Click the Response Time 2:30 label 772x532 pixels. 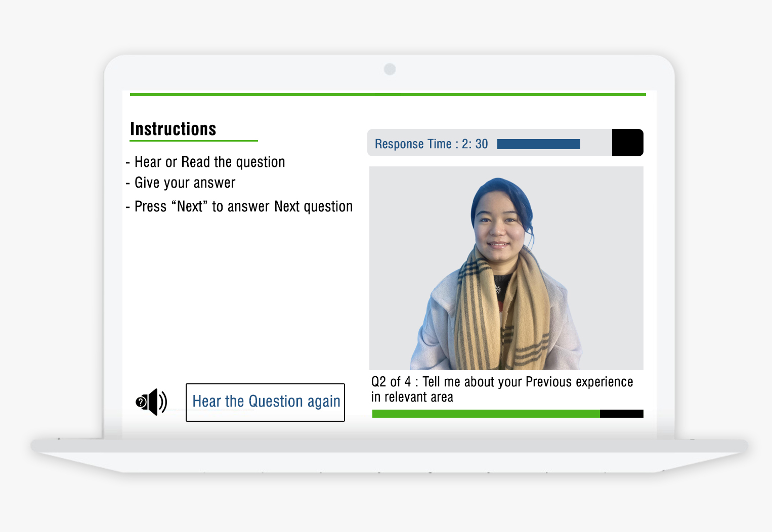click(431, 144)
